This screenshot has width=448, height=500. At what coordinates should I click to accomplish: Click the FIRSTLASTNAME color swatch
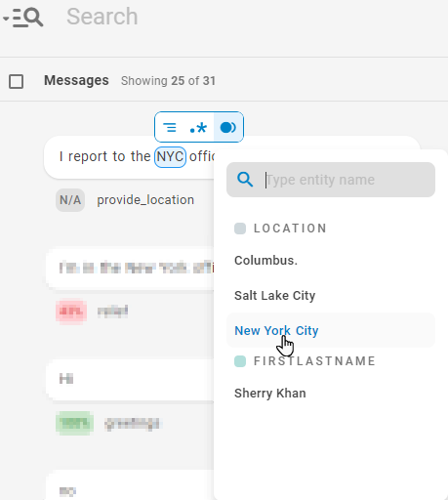coord(240,361)
